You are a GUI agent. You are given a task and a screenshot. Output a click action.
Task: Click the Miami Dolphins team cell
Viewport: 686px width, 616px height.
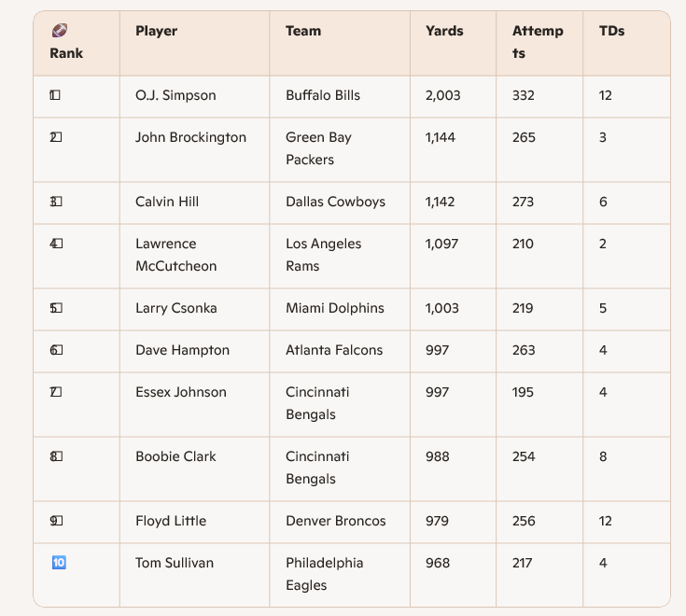pyautogui.click(x=340, y=309)
